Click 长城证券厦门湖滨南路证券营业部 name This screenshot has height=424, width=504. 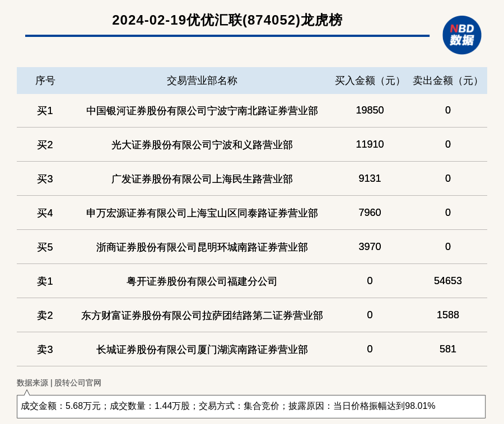pyautogui.click(x=202, y=350)
